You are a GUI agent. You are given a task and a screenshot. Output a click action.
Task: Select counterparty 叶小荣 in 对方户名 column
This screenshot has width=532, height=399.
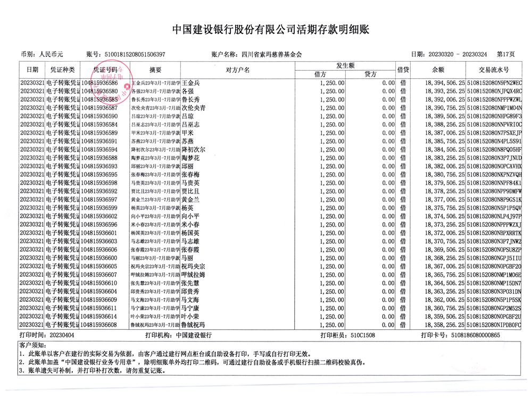coord(190,317)
